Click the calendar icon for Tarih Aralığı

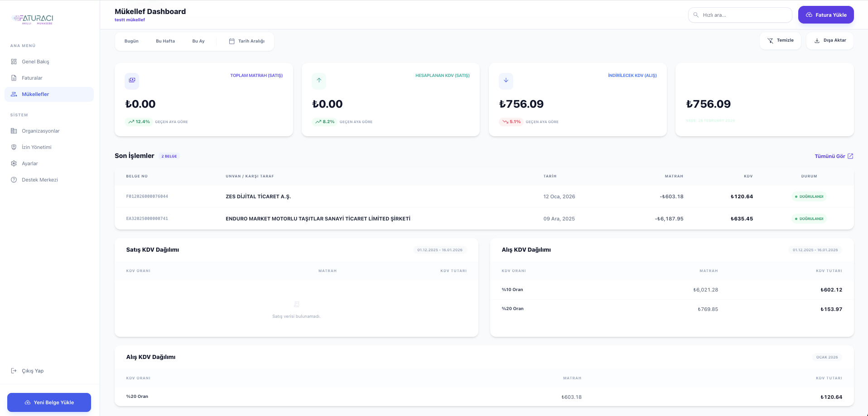point(231,41)
